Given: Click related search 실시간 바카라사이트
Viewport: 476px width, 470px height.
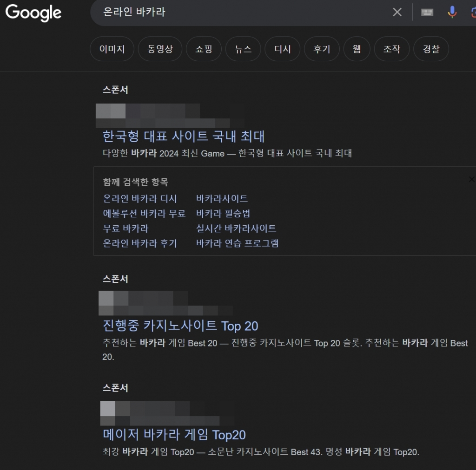Looking at the screenshot, I should (236, 228).
